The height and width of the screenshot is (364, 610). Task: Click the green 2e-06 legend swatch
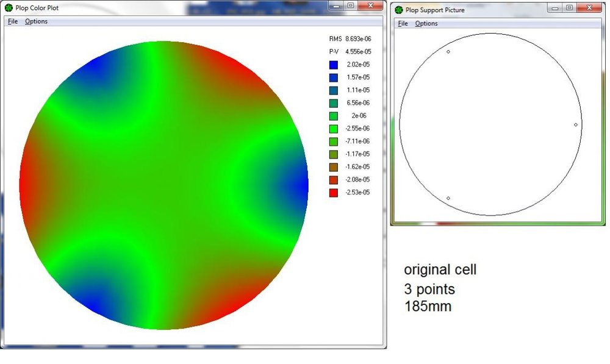tap(332, 116)
